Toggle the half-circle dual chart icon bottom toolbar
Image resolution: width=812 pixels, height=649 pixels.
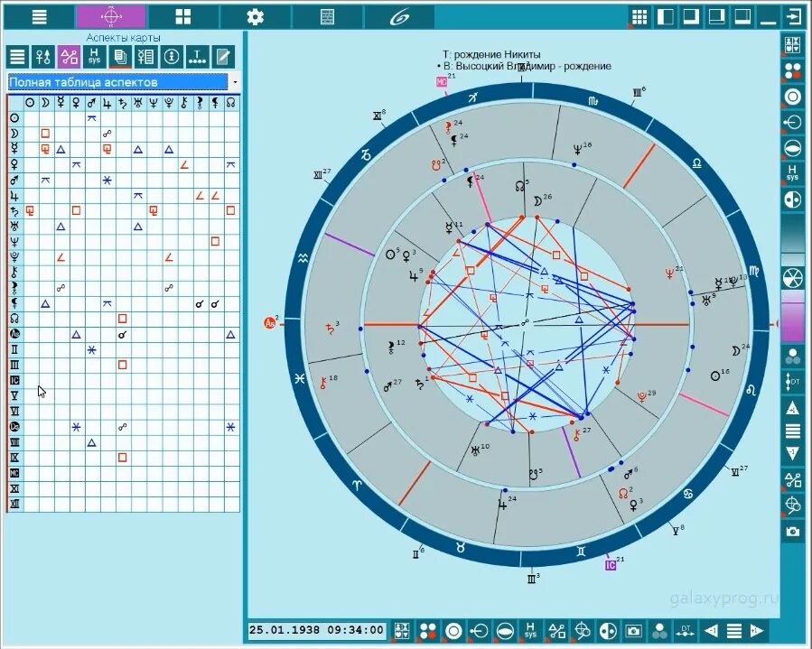[608, 631]
